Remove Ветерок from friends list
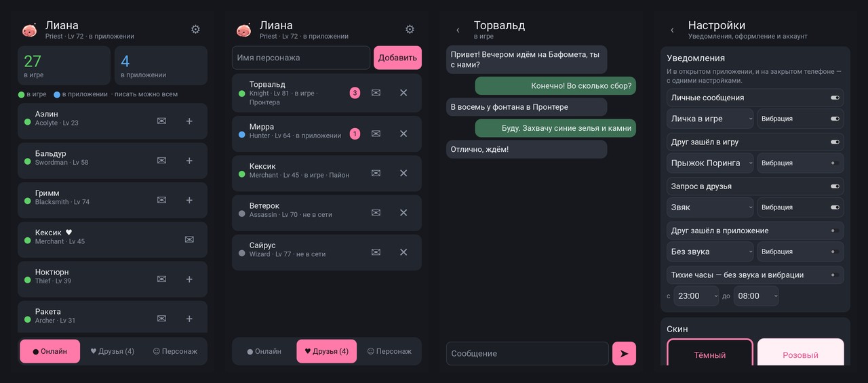 pos(403,213)
